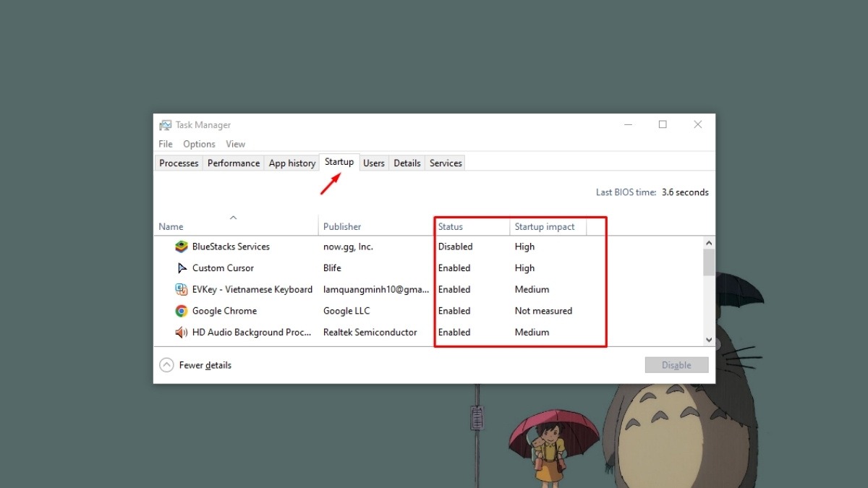Image resolution: width=868 pixels, height=488 pixels.
Task: Open the File menu
Action: point(166,144)
